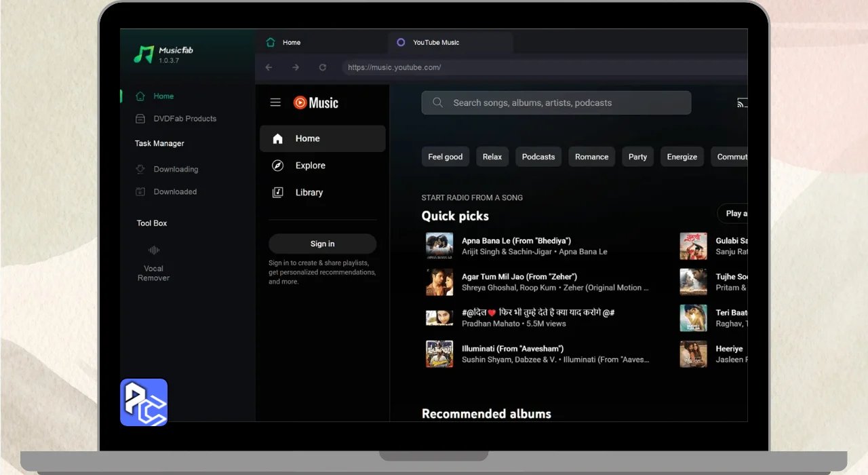Viewport: 868px width, 475px height.
Task: Click the Heeriye song title
Action: [730, 349]
